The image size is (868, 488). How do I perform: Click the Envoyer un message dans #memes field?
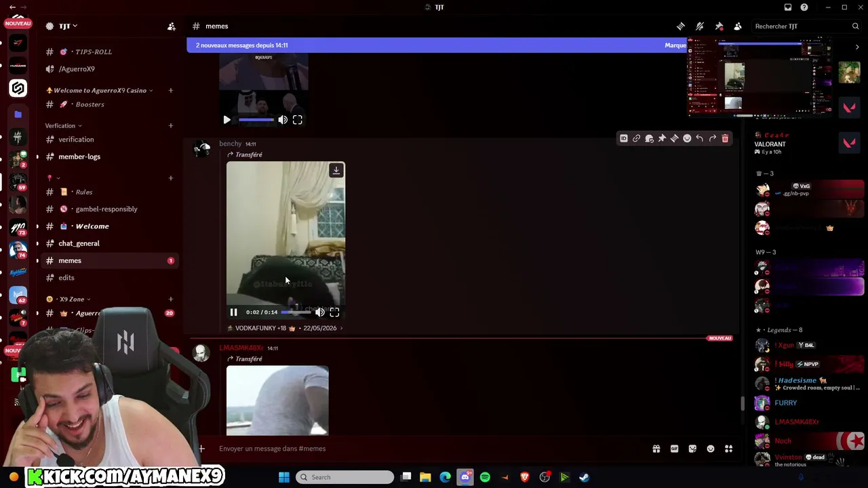tap(431, 449)
